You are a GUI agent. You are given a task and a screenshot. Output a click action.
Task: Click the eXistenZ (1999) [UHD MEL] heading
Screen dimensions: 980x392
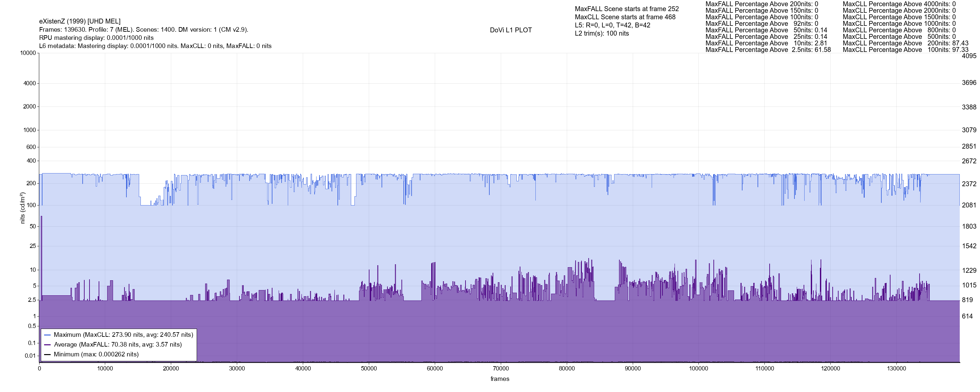pos(79,21)
